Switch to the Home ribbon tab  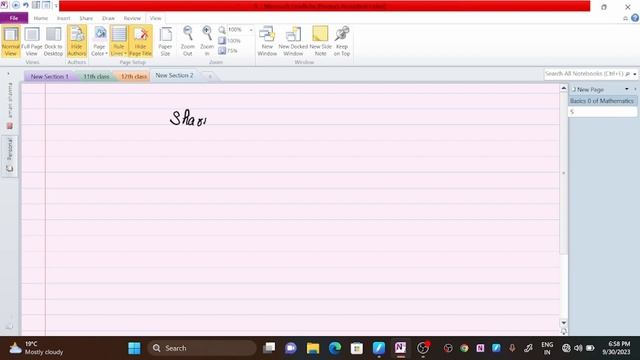pos(40,18)
